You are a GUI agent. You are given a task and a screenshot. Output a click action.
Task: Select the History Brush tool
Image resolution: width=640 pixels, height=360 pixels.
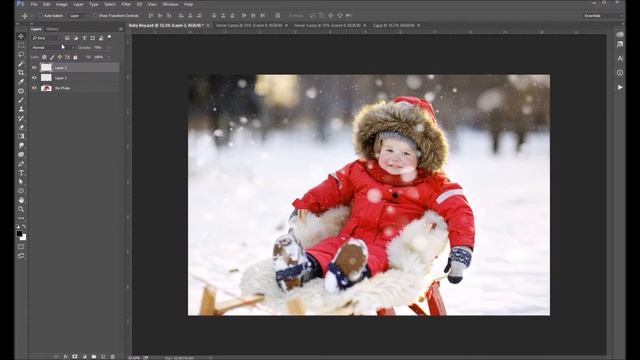[21, 118]
